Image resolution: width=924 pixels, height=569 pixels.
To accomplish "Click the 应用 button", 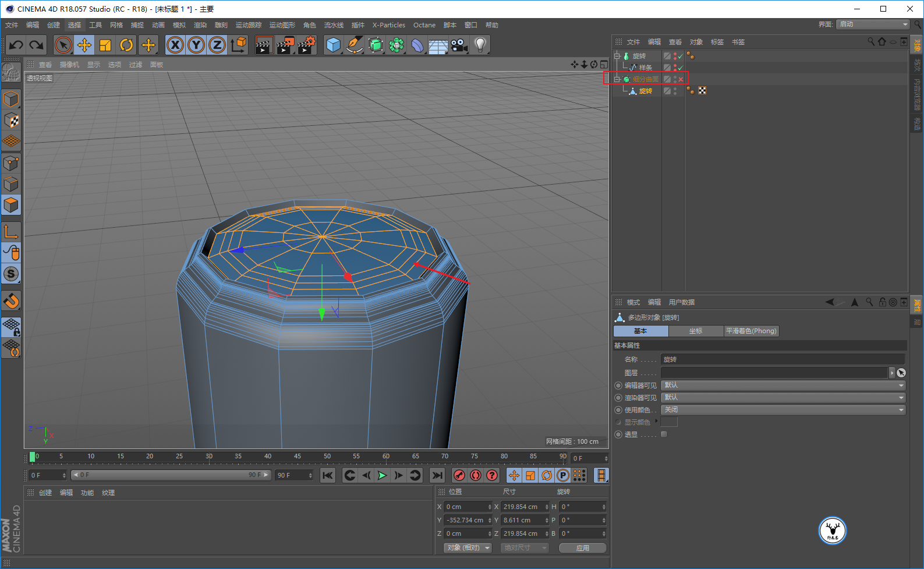I will click(x=582, y=548).
